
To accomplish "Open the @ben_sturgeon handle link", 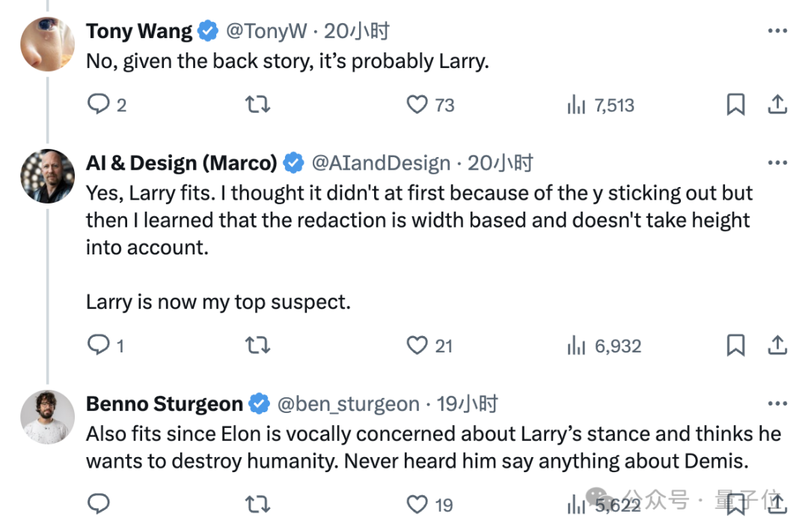I will click(x=348, y=404).
